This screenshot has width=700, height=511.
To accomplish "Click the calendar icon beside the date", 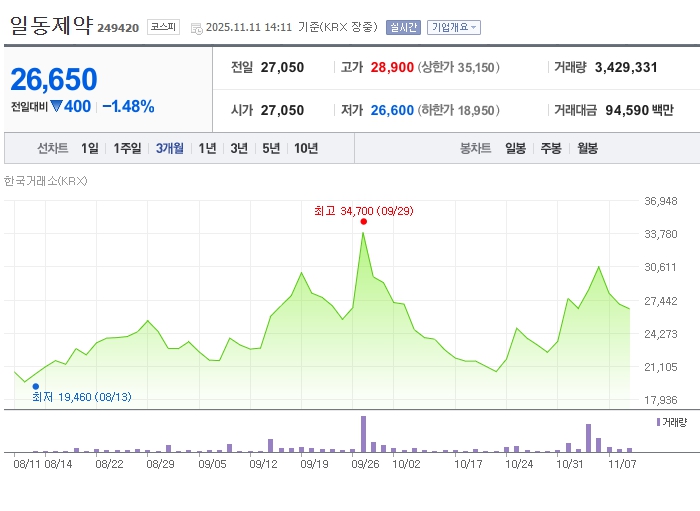I will (196, 28).
